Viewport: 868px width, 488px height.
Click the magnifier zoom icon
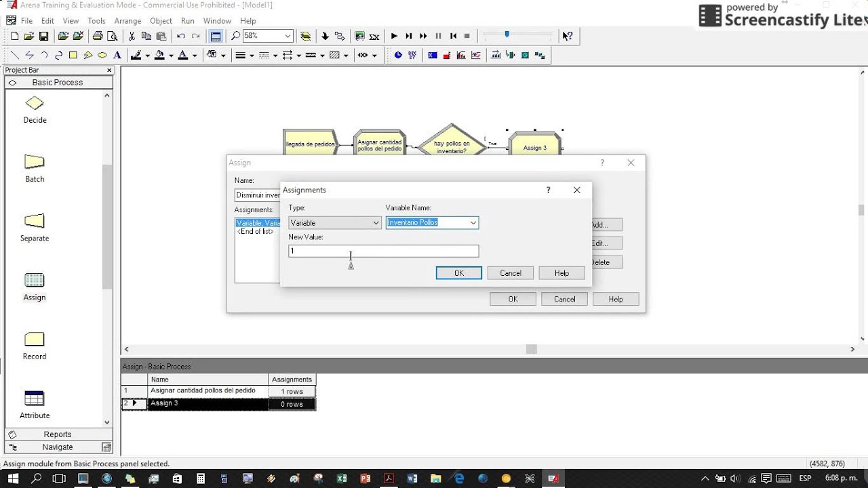coord(235,36)
